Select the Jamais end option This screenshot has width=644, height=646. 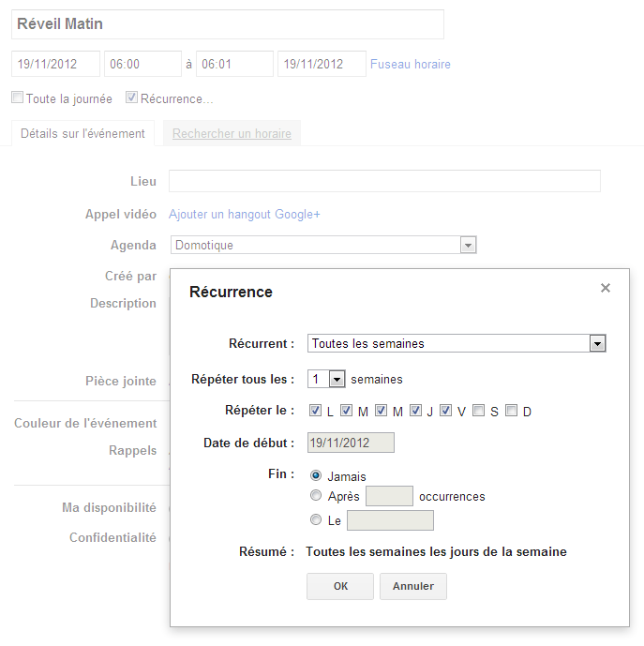point(316,476)
